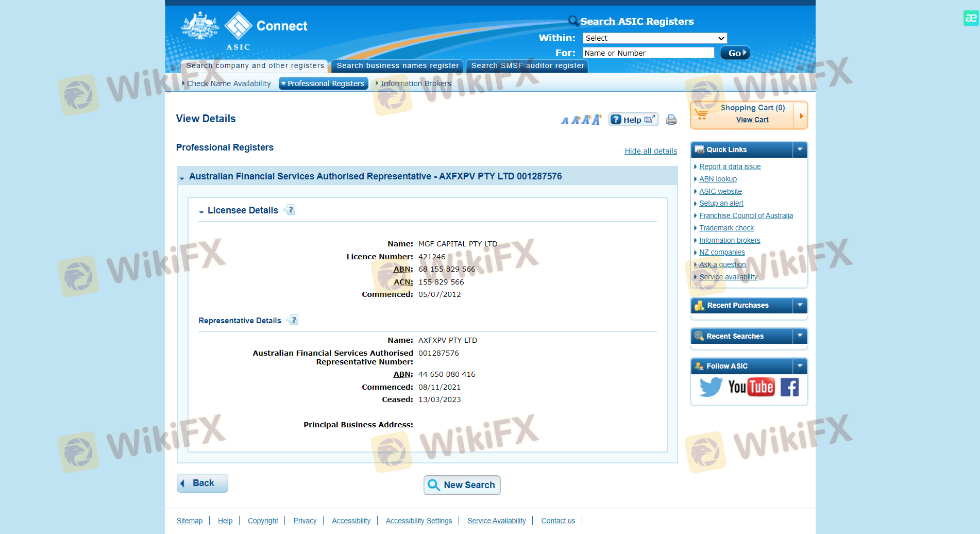Open the Twitter bird icon
The image size is (980, 534).
(711, 387)
